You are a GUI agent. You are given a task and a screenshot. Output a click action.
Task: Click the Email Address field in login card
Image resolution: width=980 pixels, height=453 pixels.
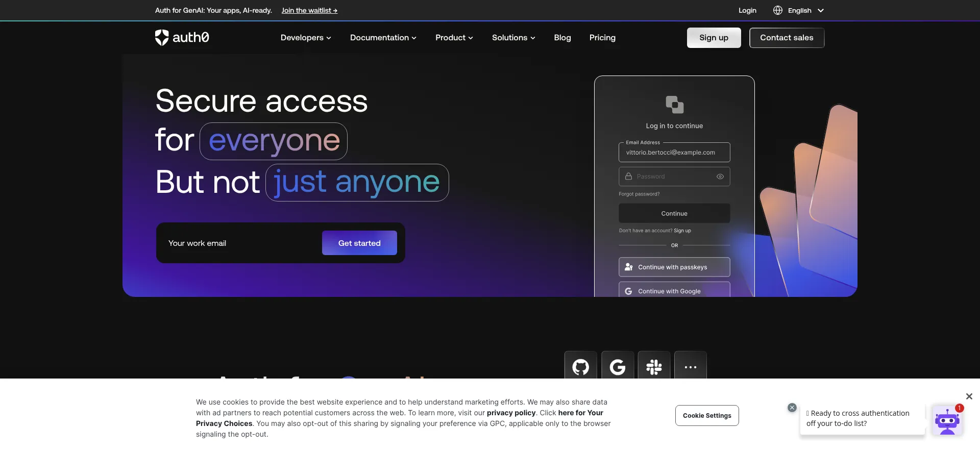(x=674, y=152)
